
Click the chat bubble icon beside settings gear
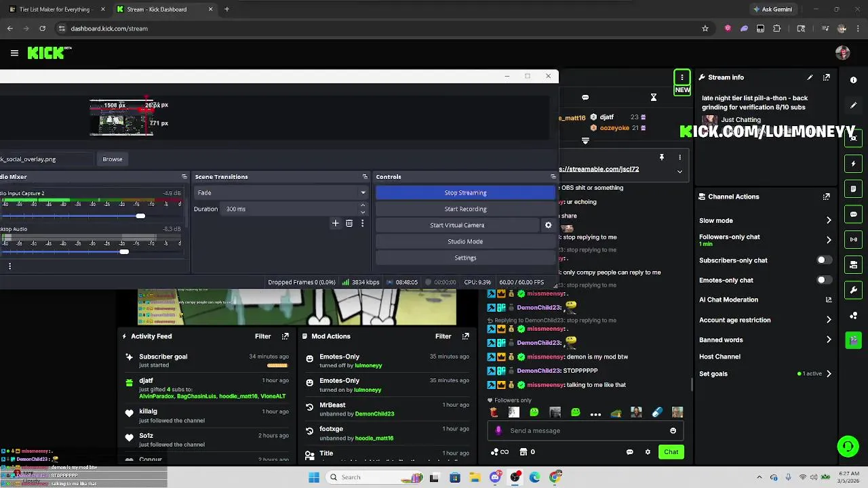629,452
